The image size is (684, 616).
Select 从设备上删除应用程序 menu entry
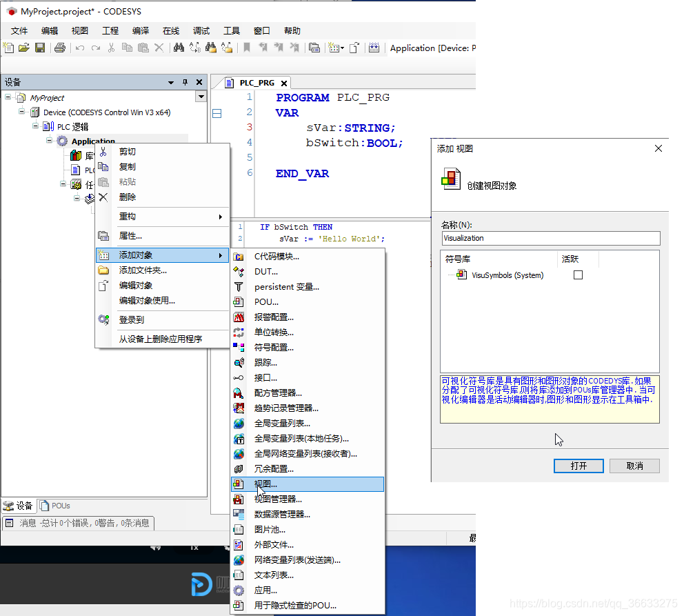pyautogui.click(x=162, y=339)
